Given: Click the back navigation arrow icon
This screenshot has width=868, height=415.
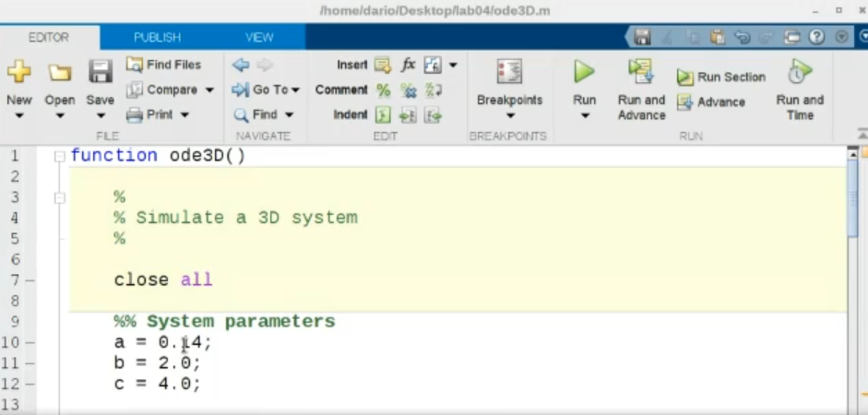Looking at the screenshot, I should tap(241, 65).
